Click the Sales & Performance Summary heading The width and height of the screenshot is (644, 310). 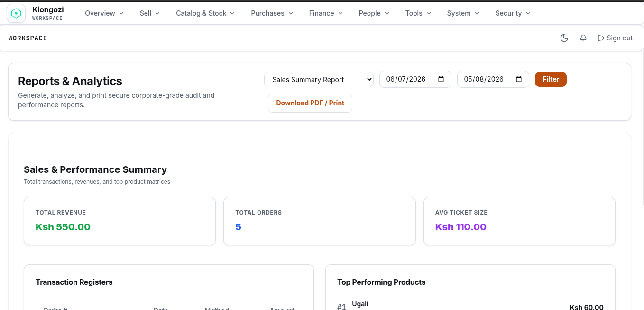point(95,169)
